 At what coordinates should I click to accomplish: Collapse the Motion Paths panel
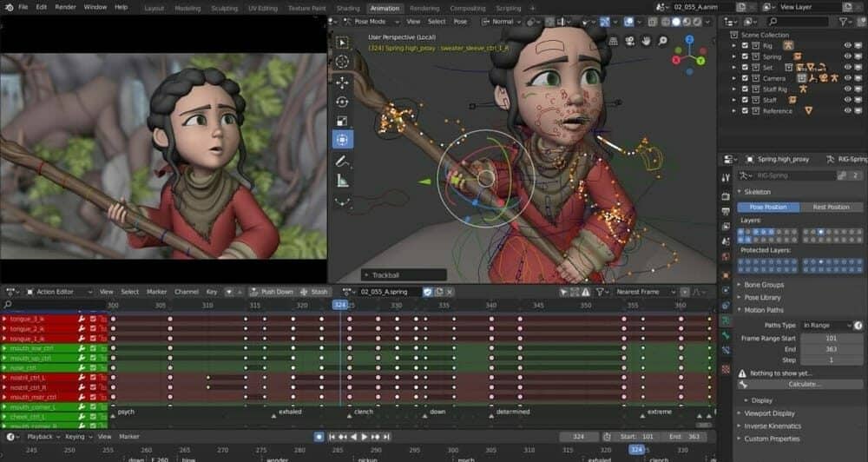point(763,310)
